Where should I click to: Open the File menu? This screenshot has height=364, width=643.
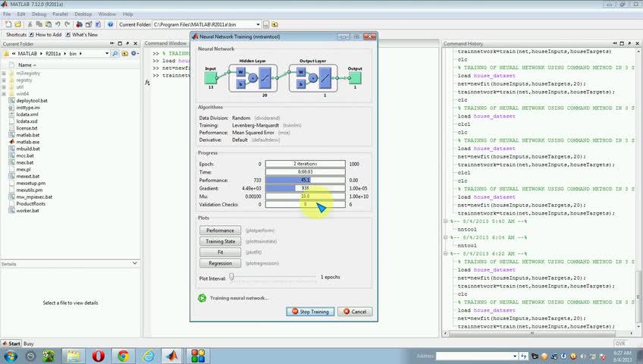(7, 14)
